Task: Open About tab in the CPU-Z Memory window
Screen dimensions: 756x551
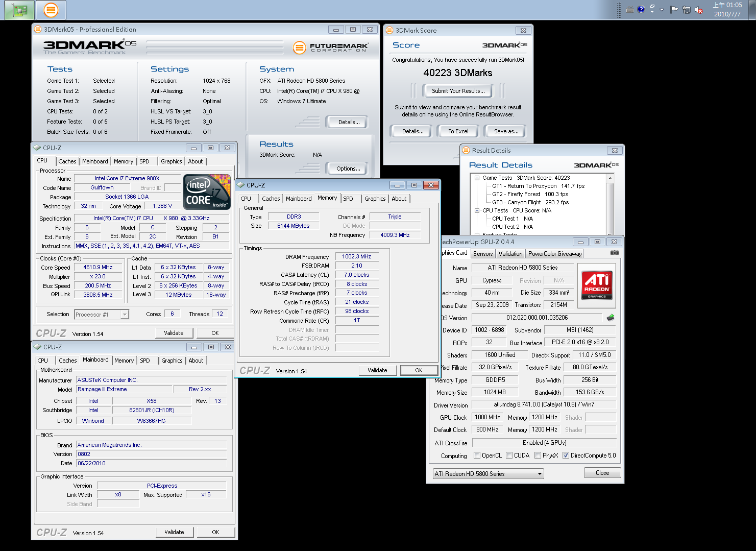Action: point(399,199)
